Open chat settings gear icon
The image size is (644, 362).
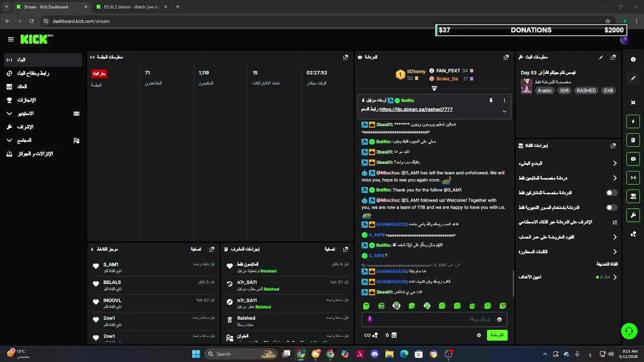click(479, 335)
